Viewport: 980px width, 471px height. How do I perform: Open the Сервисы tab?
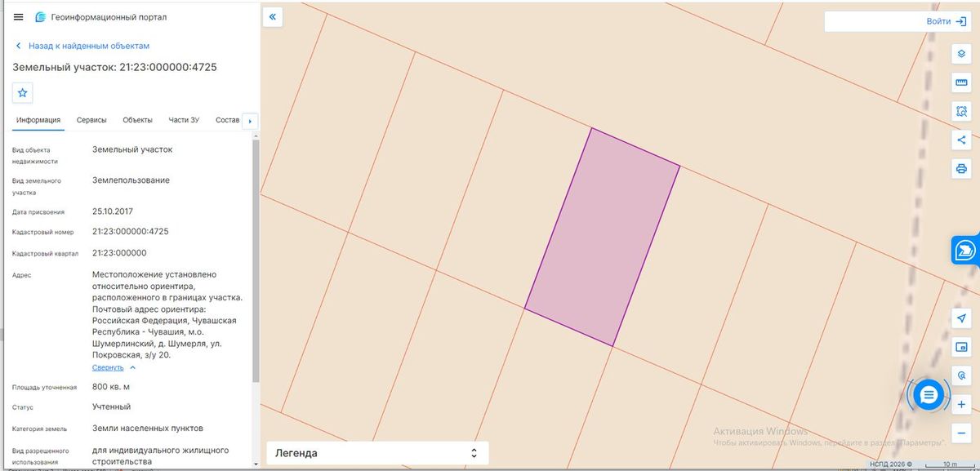pos(91,120)
